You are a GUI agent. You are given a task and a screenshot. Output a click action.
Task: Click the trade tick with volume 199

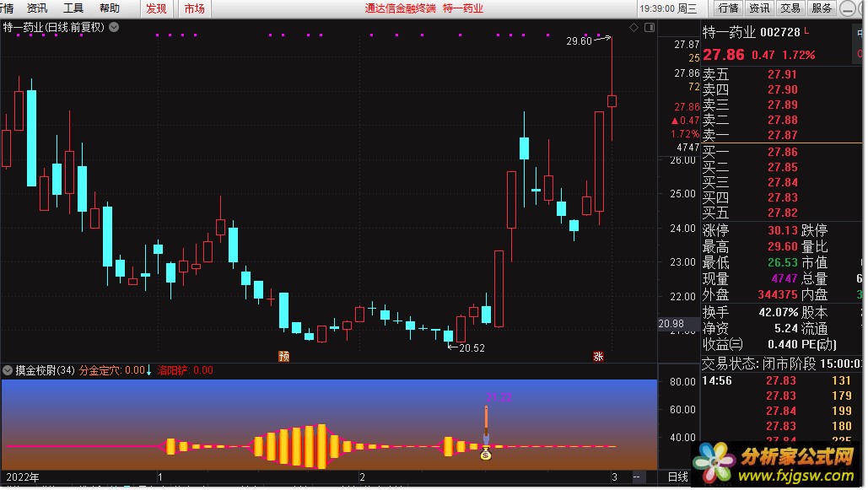click(x=781, y=411)
